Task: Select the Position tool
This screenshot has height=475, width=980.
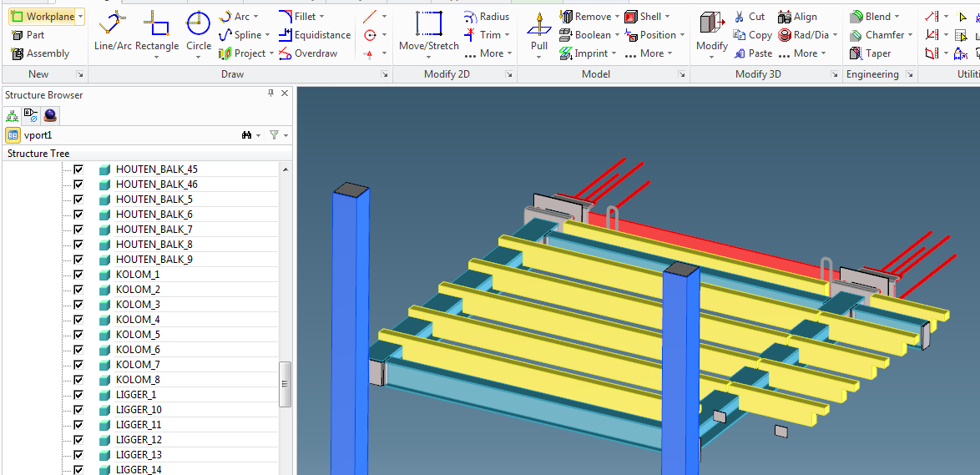Action: 654,35
